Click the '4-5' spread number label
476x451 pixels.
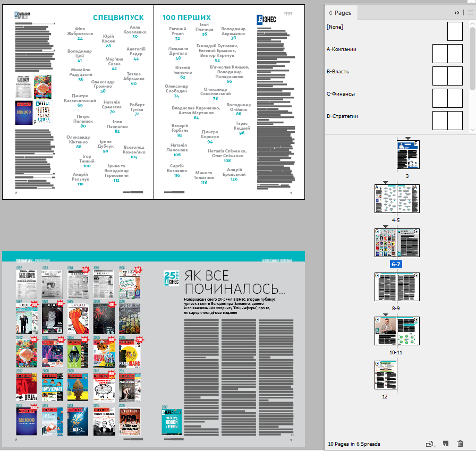[396, 220]
